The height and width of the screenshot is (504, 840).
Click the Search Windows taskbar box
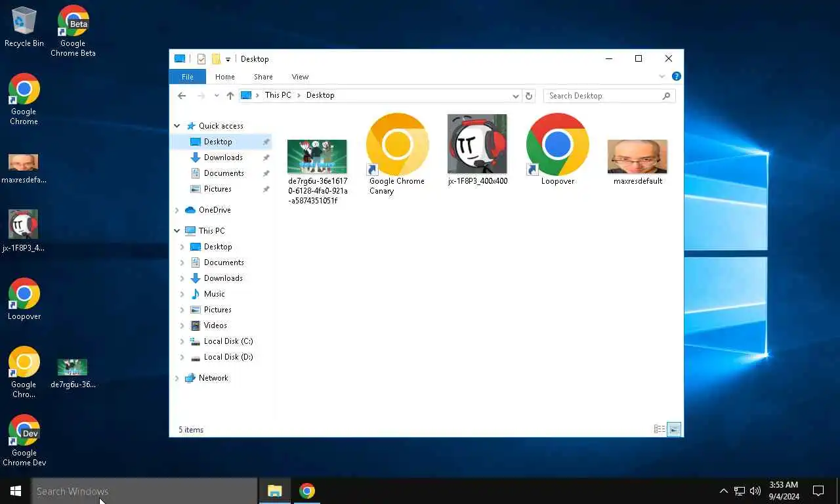tap(144, 491)
